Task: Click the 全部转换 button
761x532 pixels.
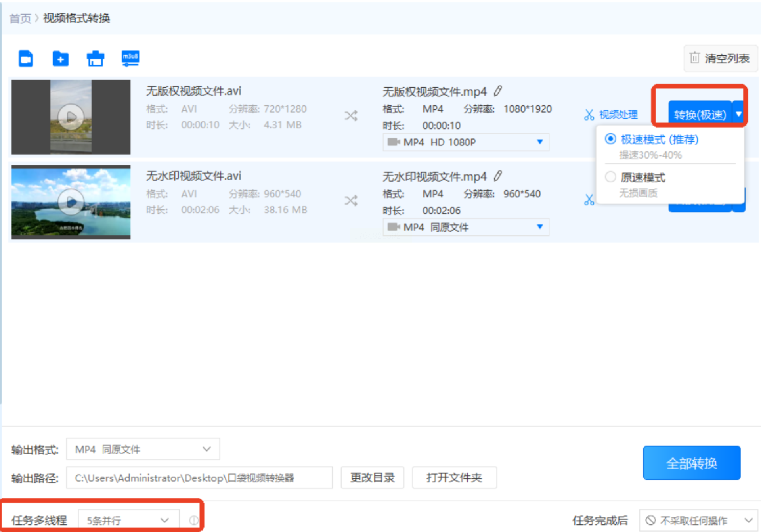Action: [691, 463]
